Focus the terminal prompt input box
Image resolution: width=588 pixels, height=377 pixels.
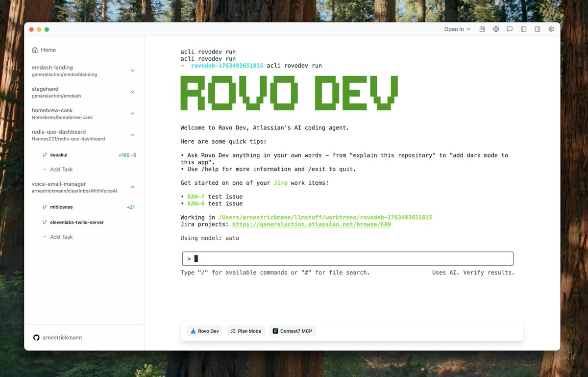348,258
